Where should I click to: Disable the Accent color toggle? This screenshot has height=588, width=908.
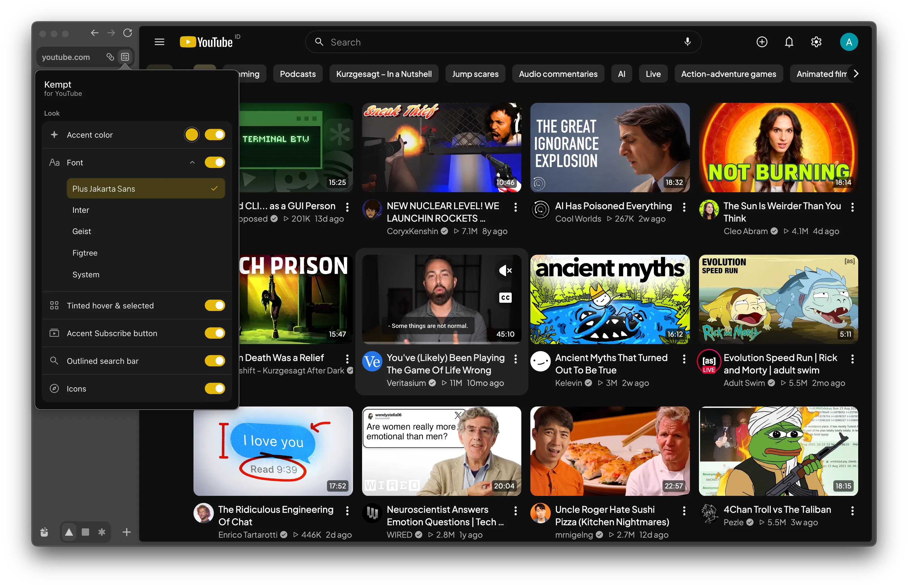coord(215,135)
